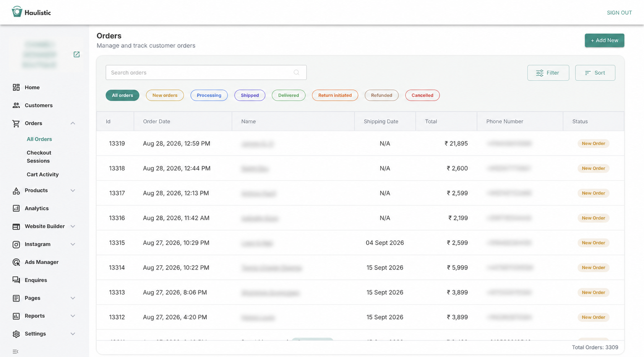The width and height of the screenshot is (644, 357).
Task: Select the New orders filter tab
Action: tap(165, 95)
